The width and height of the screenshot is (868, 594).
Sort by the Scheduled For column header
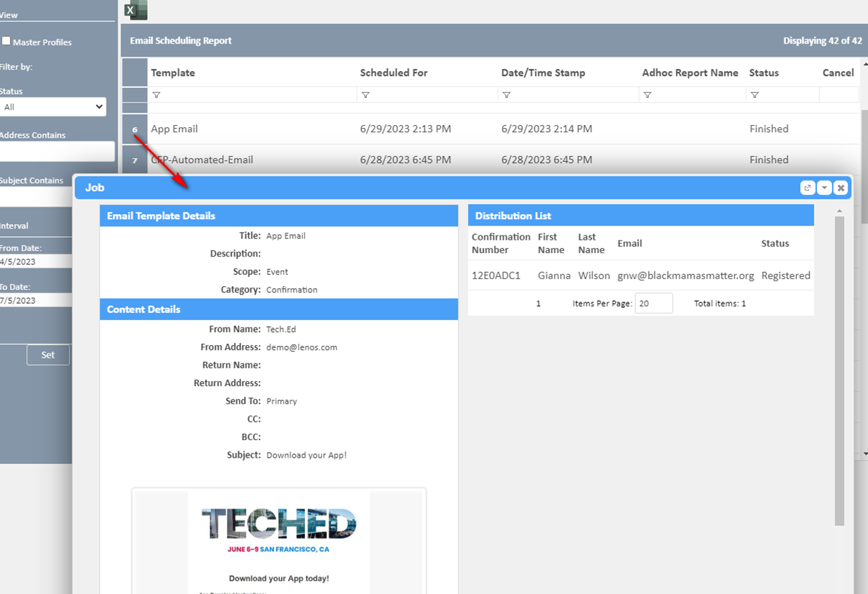pyautogui.click(x=394, y=72)
